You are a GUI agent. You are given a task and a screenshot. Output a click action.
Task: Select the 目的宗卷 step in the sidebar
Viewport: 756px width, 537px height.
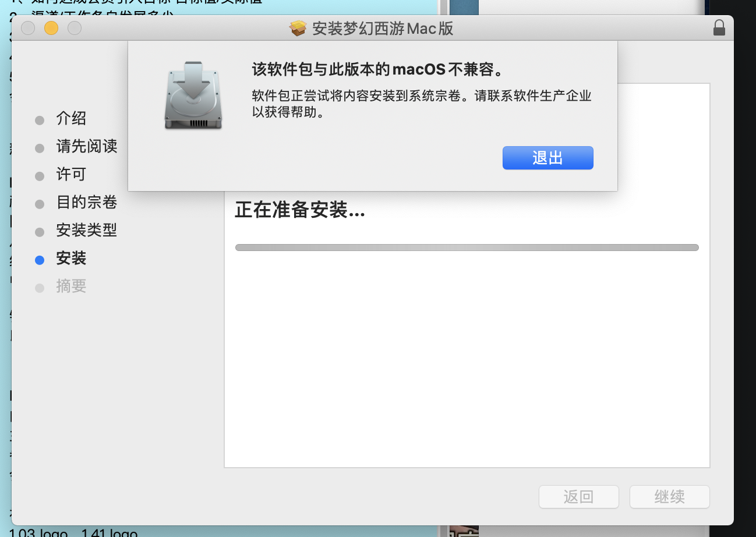click(x=87, y=202)
